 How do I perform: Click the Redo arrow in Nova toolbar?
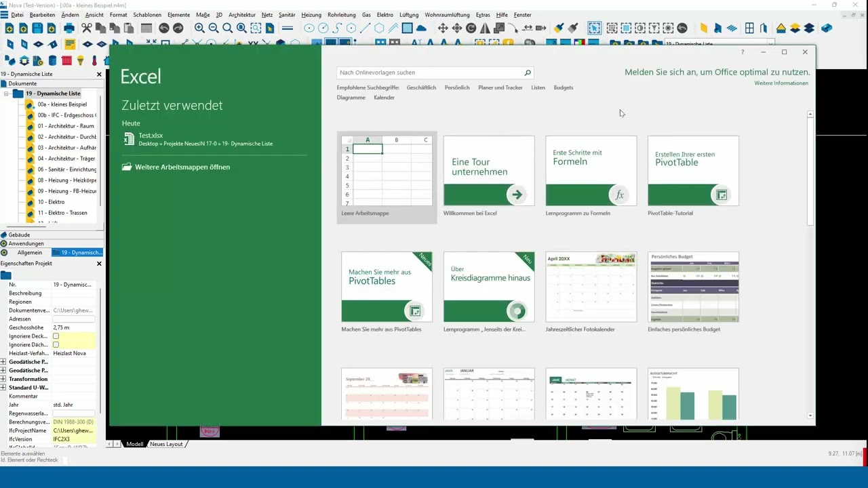[178, 28]
